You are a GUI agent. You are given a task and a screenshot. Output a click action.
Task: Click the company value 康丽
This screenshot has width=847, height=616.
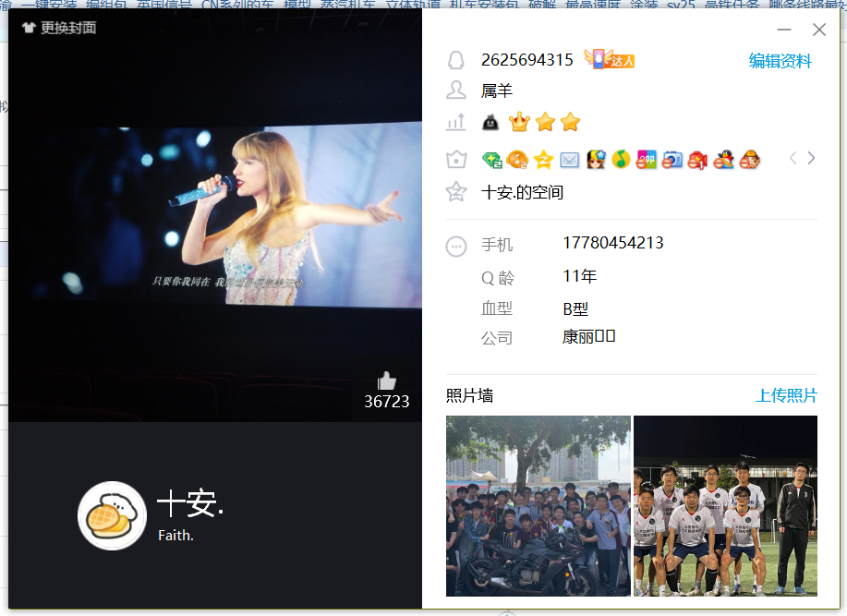click(x=588, y=337)
